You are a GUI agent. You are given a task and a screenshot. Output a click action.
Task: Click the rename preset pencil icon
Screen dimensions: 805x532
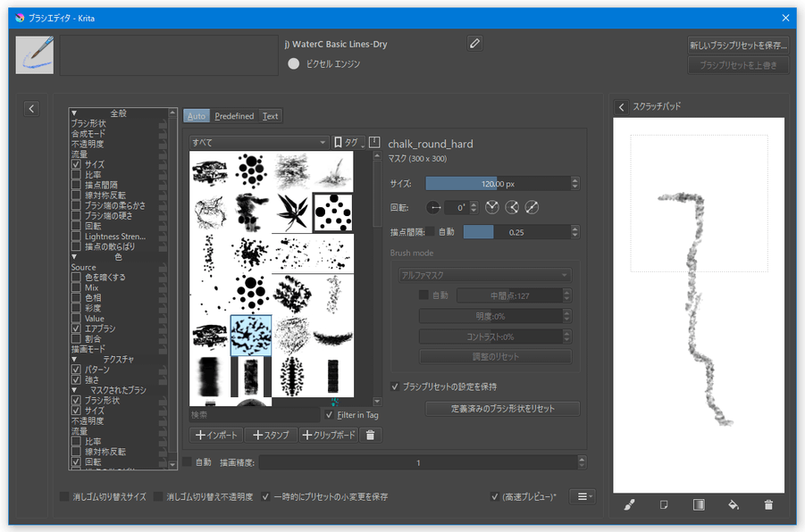pyautogui.click(x=474, y=44)
